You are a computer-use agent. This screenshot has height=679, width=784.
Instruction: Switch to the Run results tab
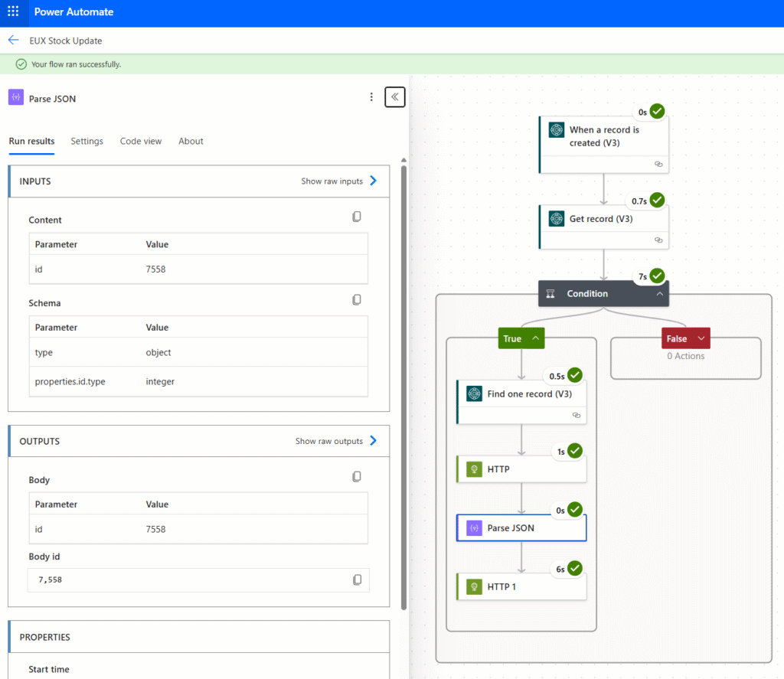click(31, 142)
